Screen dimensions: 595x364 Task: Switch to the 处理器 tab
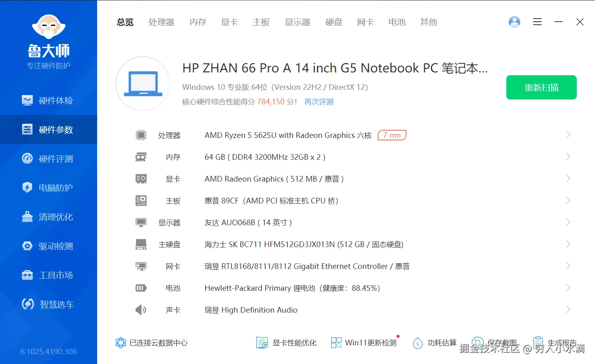tap(161, 22)
